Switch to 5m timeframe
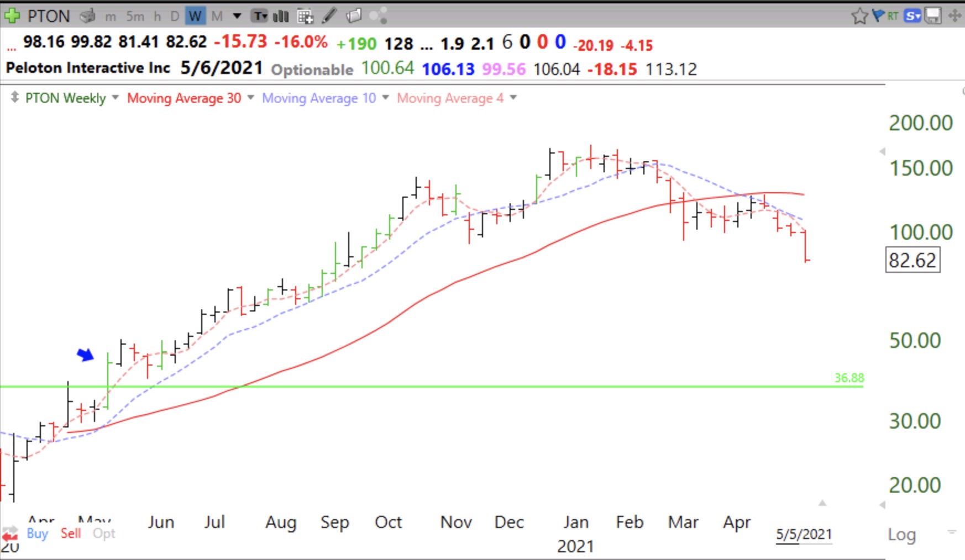The height and width of the screenshot is (560, 965). tap(135, 17)
